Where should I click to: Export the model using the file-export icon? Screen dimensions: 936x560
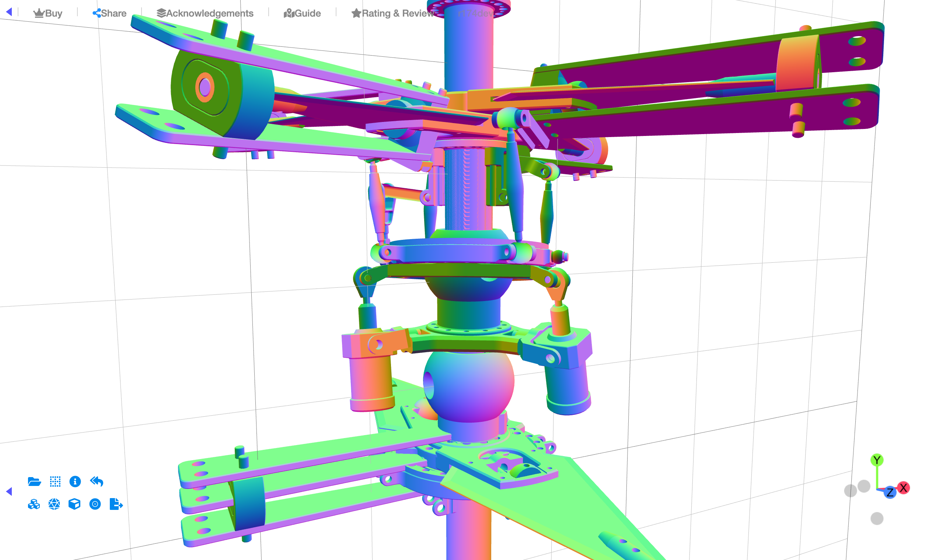(116, 504)
